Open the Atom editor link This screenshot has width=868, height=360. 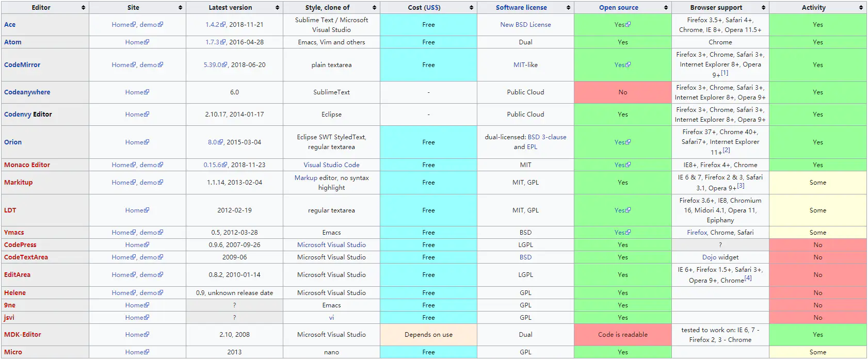pos(13,42)
